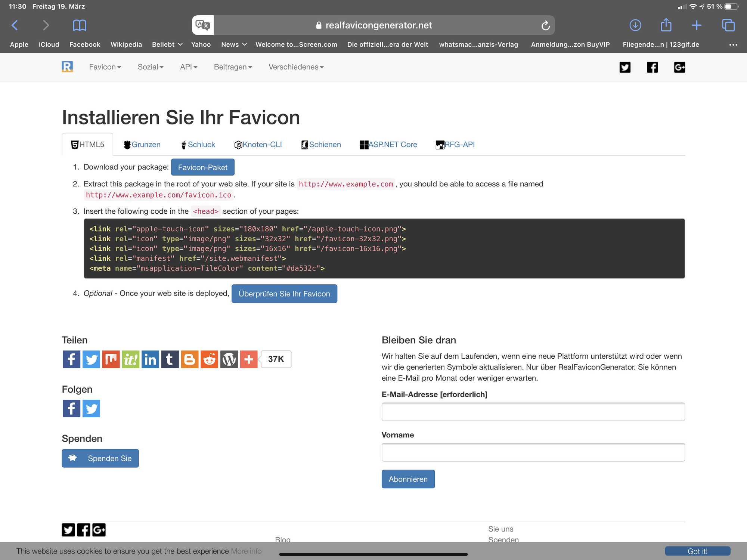Show all tabs overview icon
The image size is (747, 560).
click(728, 25)
